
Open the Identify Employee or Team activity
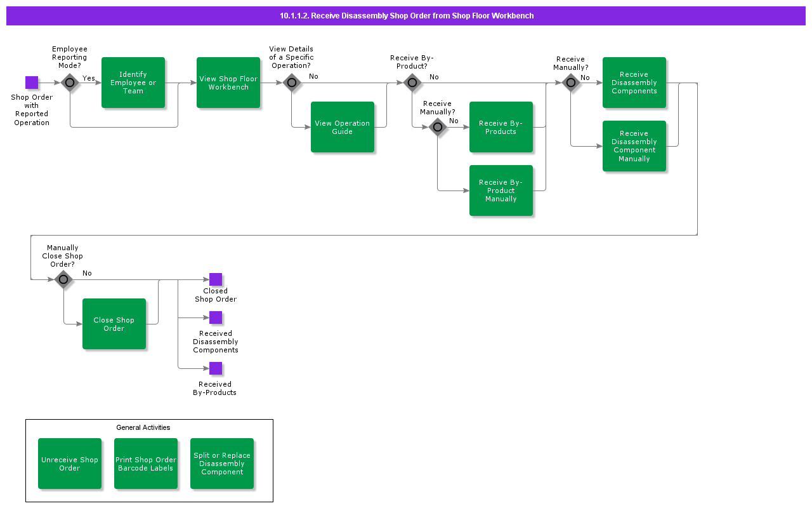133,83
